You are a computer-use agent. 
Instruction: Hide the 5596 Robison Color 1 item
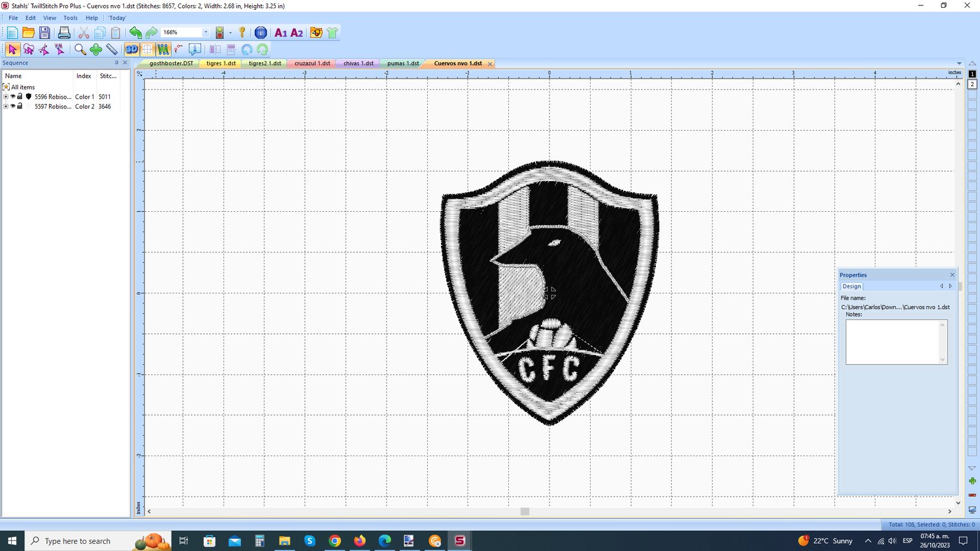(12, 97)
